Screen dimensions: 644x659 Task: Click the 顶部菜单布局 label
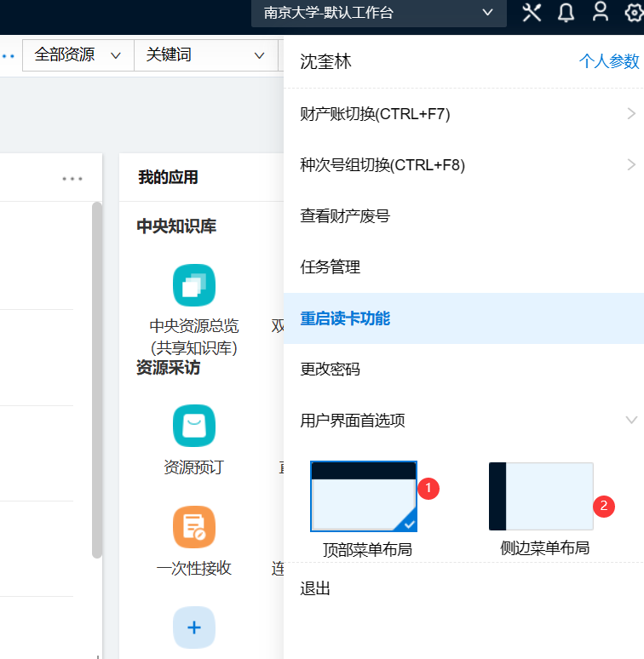[367, 550]
